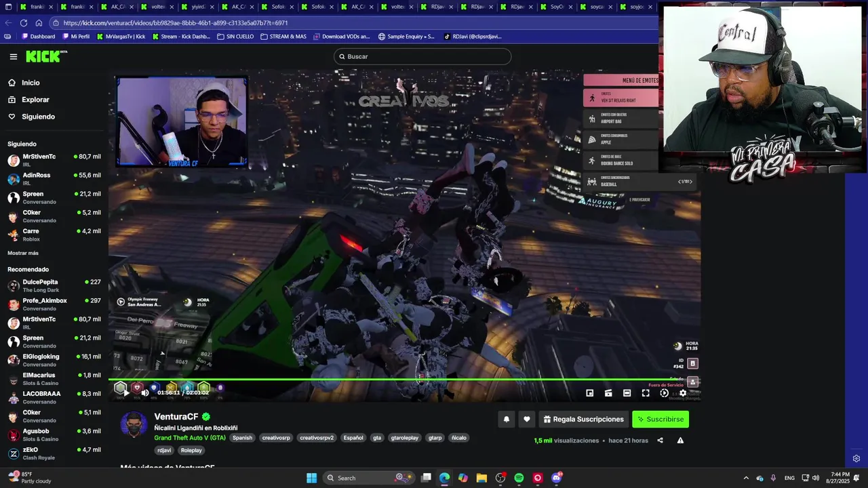Open AdinRoss channel in the sidebar
868x488 pixels.
tap(54, 179)
